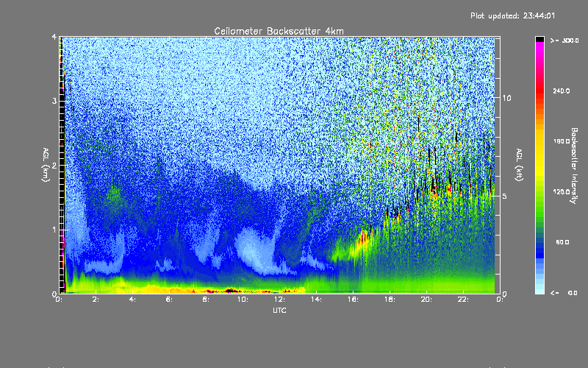
Task: Click the colorbar value '60.0'
Action: (562, 242)
